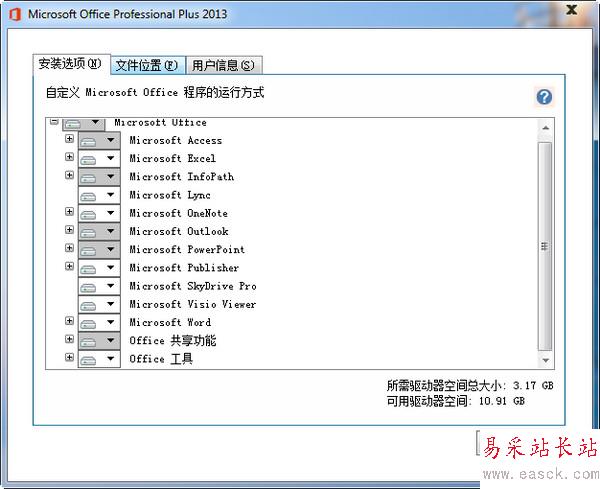The image size is (600, 489).
Task: Expand the Microsoft PowerPoint tree node
Action: [69, 248]
